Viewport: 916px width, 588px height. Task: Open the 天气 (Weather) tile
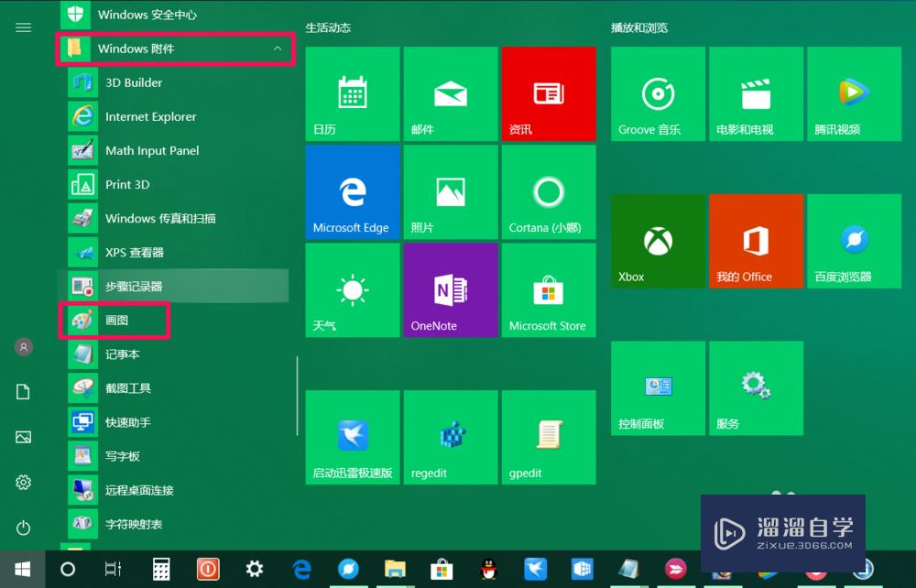coord(353,290)
